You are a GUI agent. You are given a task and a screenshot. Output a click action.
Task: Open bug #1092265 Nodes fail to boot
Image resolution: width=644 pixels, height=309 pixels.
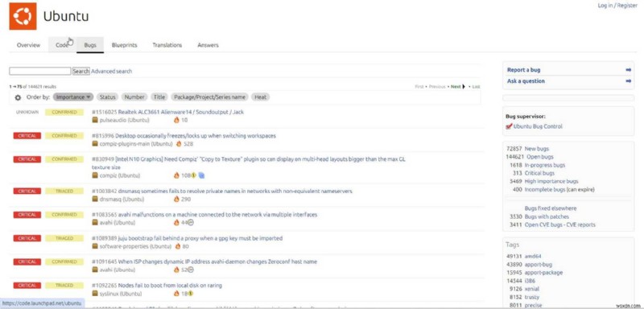point(157,286)
